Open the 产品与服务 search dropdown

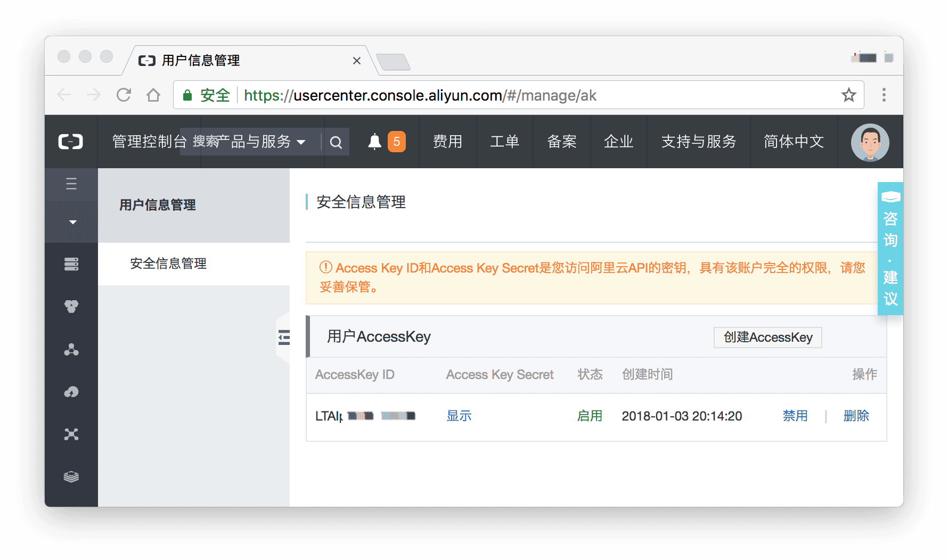pos(249,142)
